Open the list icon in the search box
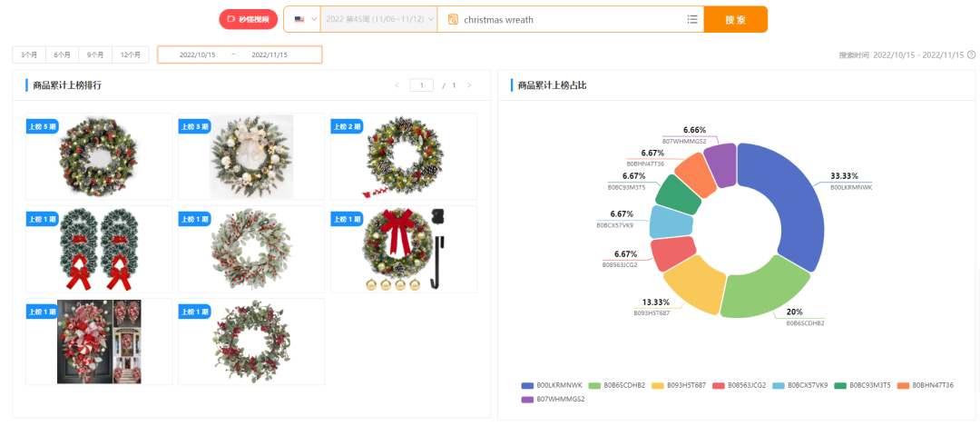The width and height of the screenshot is (980, 426). click(692, 19)
